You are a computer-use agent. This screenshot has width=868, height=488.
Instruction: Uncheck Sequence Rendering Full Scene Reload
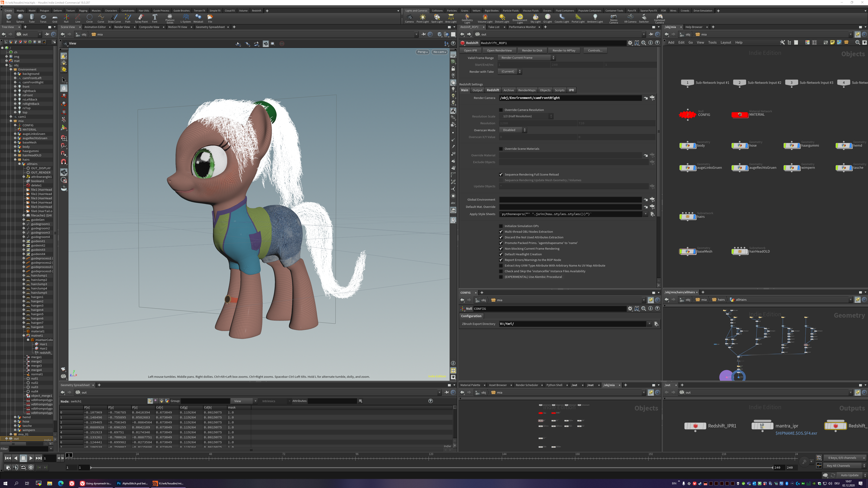(x=501, y=174)
